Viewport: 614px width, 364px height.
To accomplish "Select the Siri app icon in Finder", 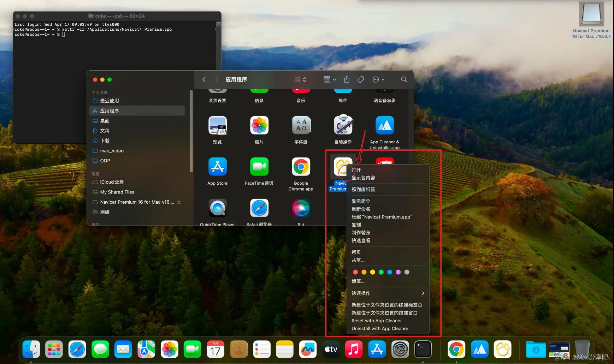I will point(301,208).
